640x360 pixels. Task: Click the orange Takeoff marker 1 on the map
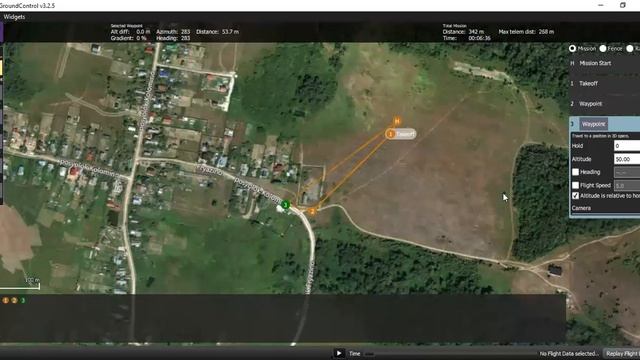pos(391,134)
